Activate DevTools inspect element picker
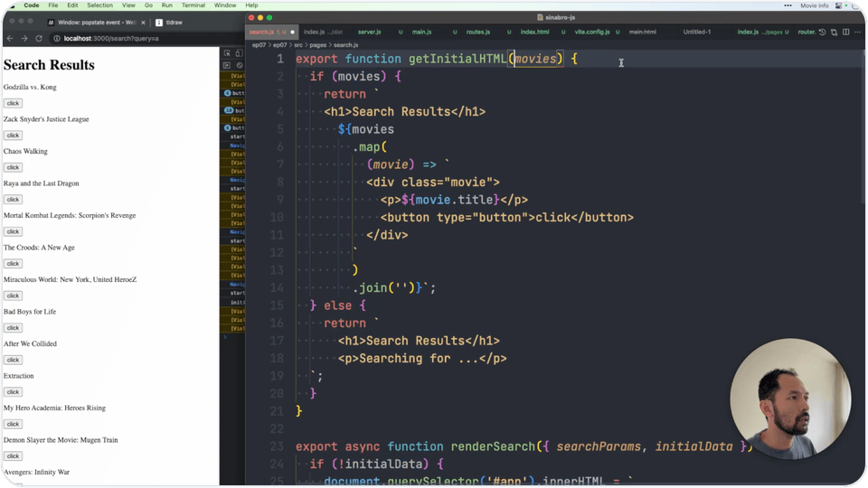The width and height of the screenshot is (868, 488). 228,53
